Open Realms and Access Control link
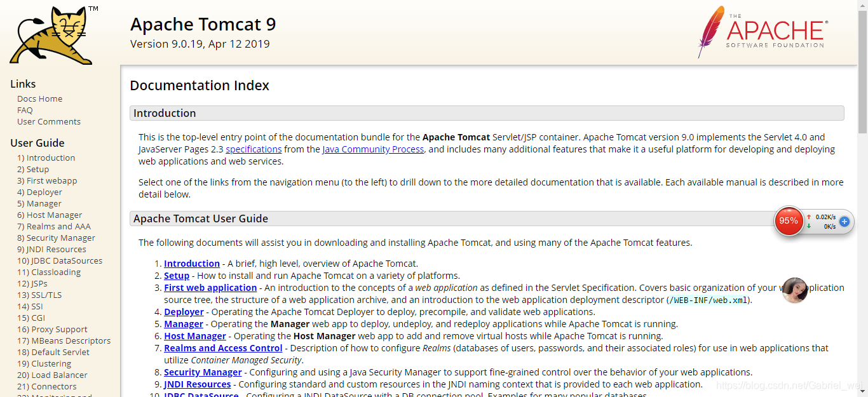The height and width of the screenshot is (397, 868). [x=223, y=348]
